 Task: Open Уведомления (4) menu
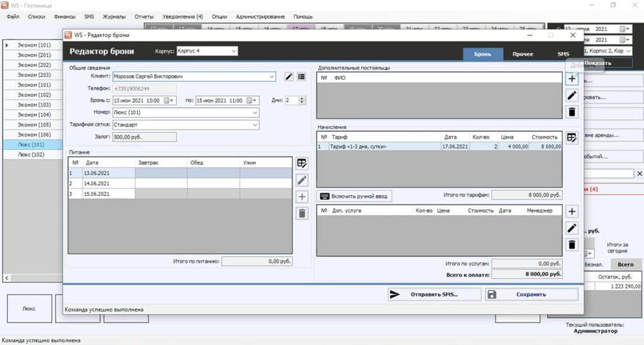tap(183, 17)
